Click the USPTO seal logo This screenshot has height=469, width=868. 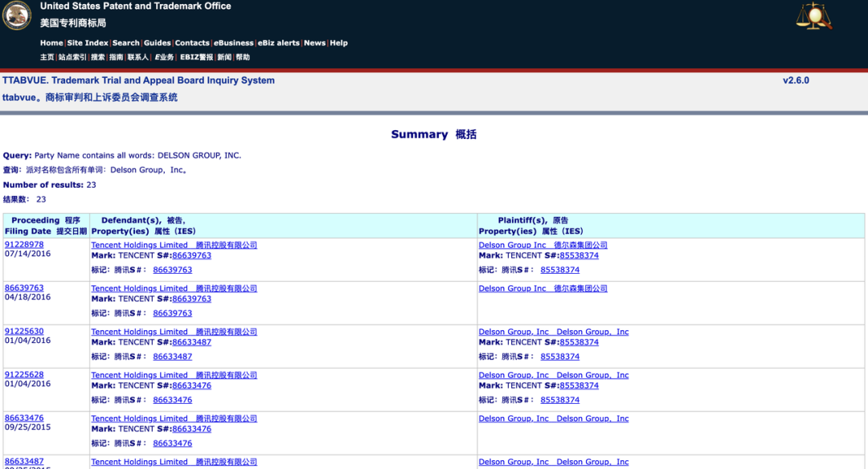(17, 15)
